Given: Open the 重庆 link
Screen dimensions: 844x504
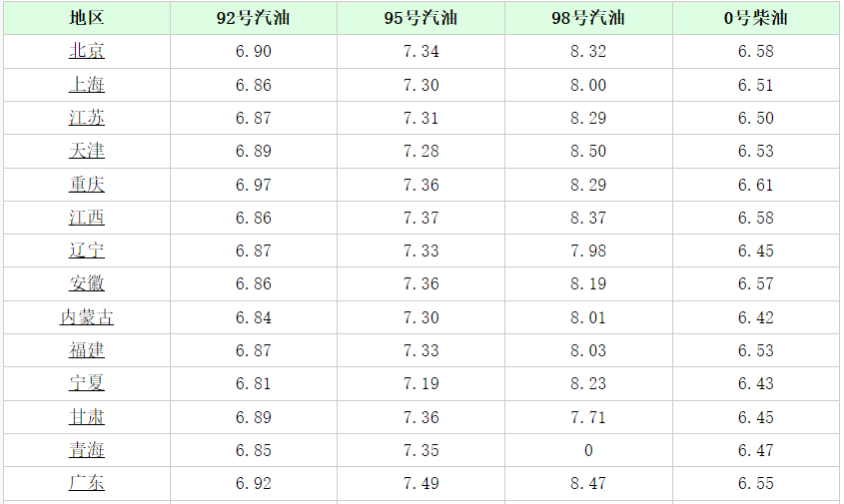Looking at the screenshot, I should [87, 185].
